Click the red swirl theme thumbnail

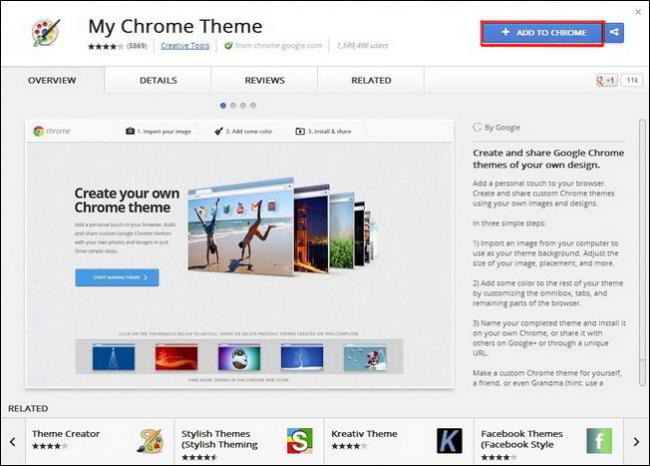[x=176, y=357]
